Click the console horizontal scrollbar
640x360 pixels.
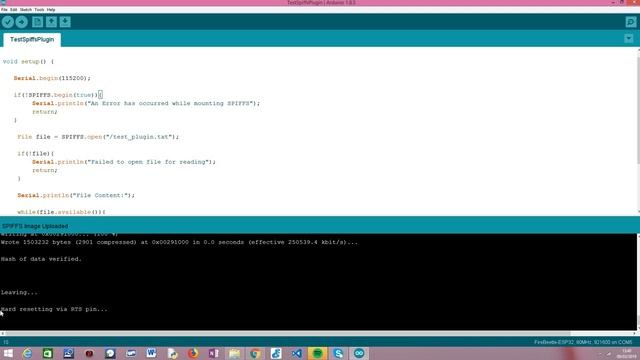click(288, 333)
